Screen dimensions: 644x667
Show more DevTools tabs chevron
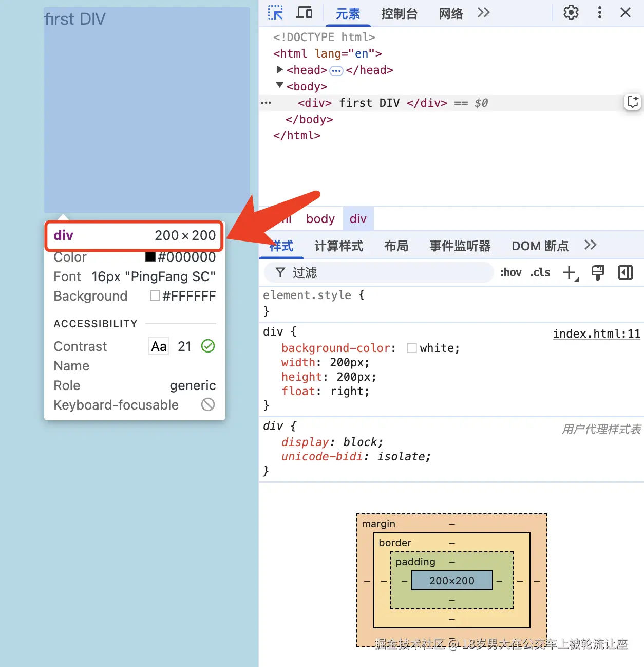(x=483, y=12)
